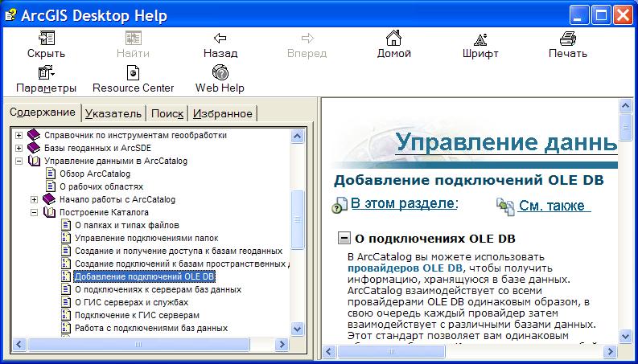Expand Базы геоданных и ArcSDE node
638x364 pixels.
coord(19,149)
